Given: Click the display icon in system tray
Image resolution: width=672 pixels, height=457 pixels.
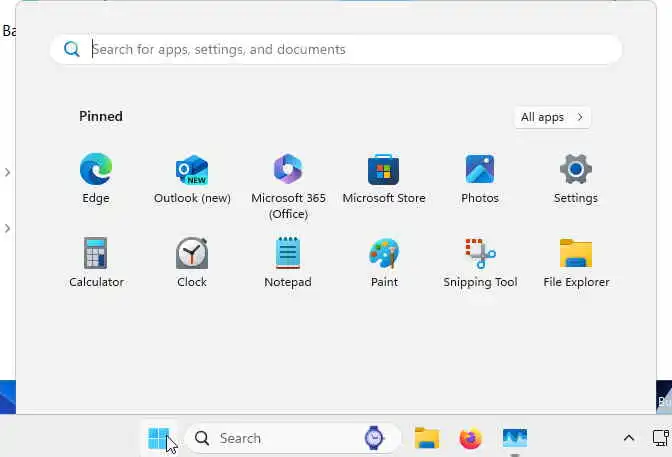Looking at the screenshot, I should 660,438.
